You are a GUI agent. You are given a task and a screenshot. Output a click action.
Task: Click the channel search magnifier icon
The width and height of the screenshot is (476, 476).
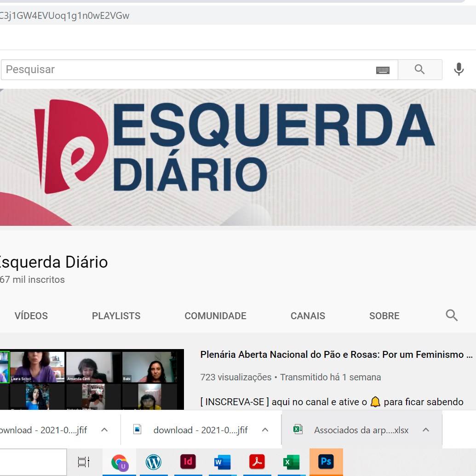(452, 315)
